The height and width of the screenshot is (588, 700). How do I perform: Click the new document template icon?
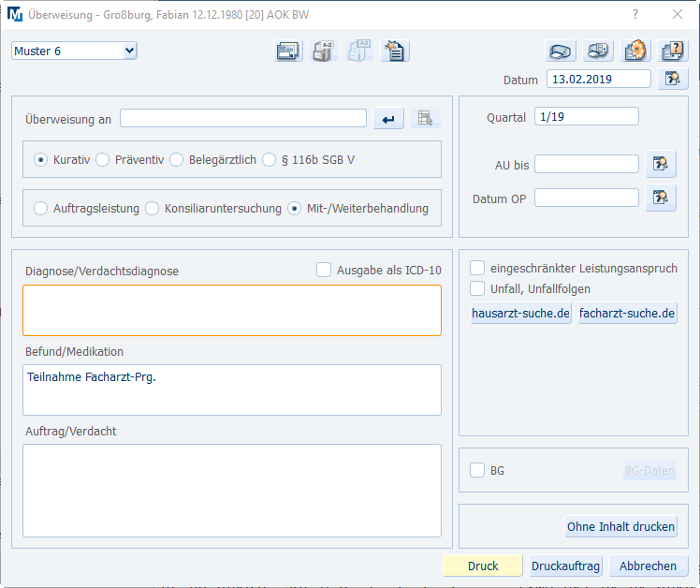click(x=395, y=51)
